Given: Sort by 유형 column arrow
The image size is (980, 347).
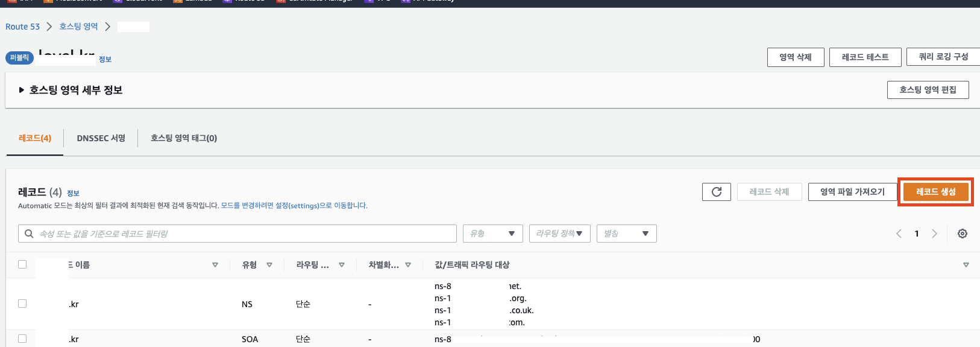Looking at the screenshot, I should pos(269,265).
